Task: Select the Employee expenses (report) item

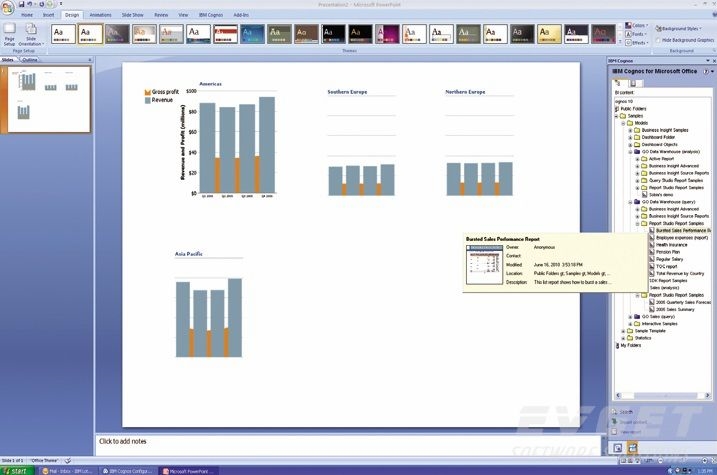Action: [682, 238]
